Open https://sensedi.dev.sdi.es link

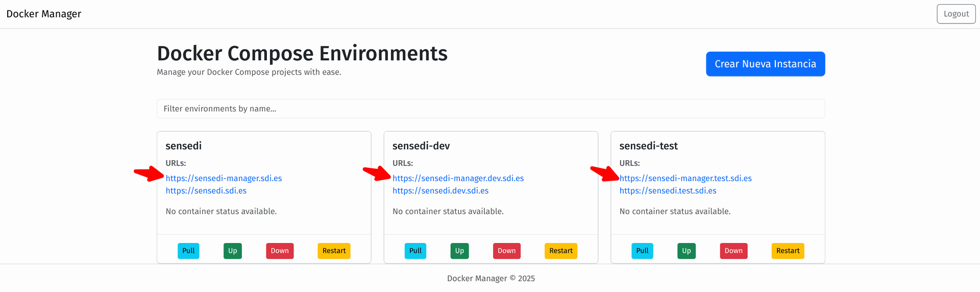click(440, 190)
